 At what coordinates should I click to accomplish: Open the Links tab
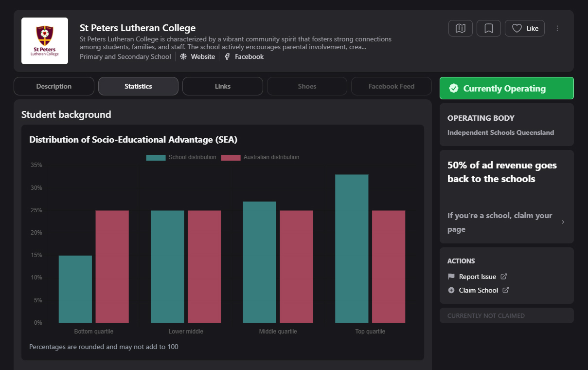(x=222, y=86)
